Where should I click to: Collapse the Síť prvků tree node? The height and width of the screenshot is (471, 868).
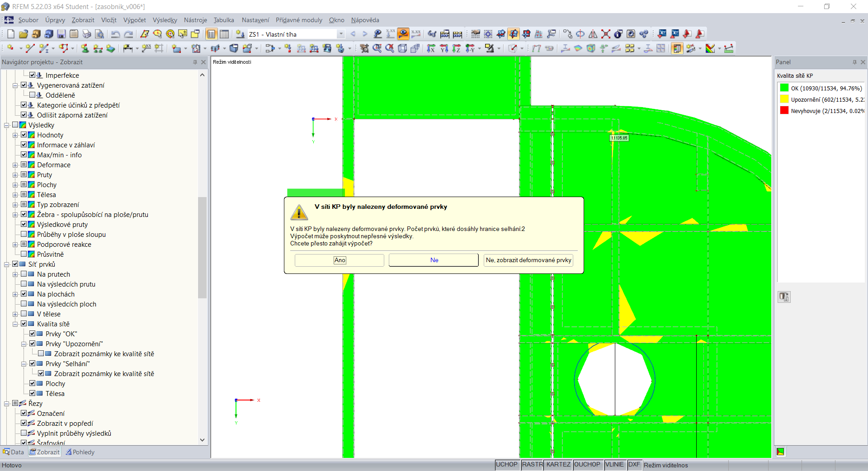tap(7, 264)
